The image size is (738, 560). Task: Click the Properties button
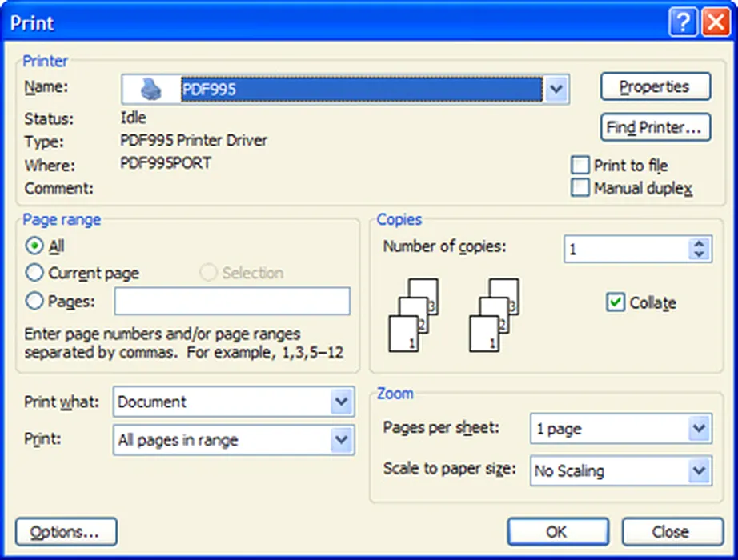pyautogui.click(x=655, y=86)
